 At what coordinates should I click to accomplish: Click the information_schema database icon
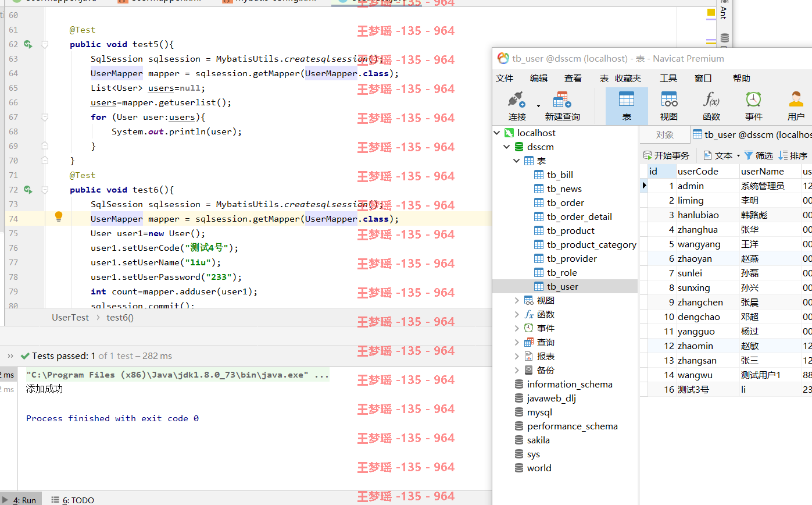point(519,384)
